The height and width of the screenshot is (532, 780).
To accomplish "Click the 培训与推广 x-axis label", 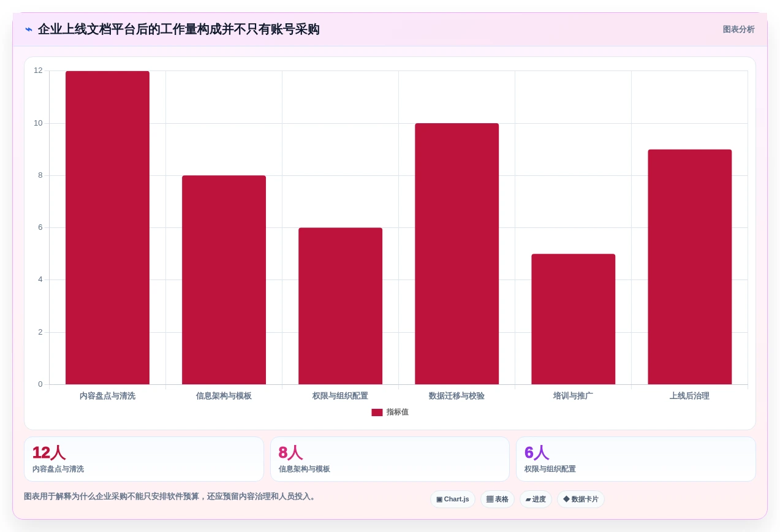I will (573, 396).
